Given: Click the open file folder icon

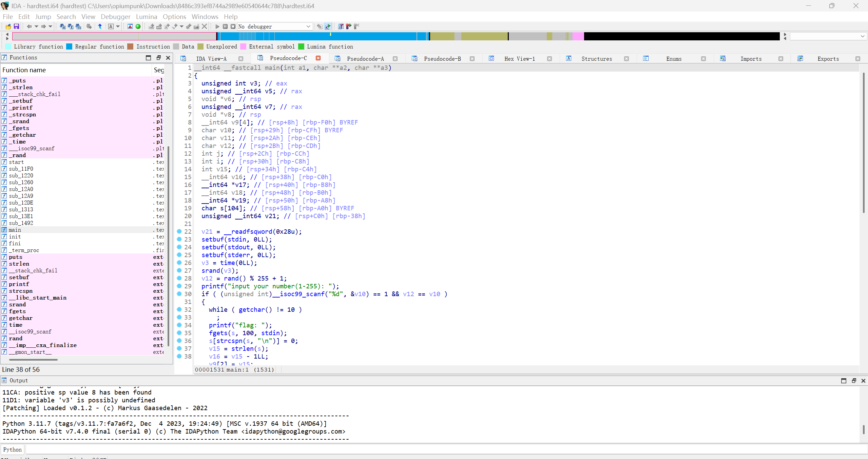Looking at the screenshot, I should point(8,26).
